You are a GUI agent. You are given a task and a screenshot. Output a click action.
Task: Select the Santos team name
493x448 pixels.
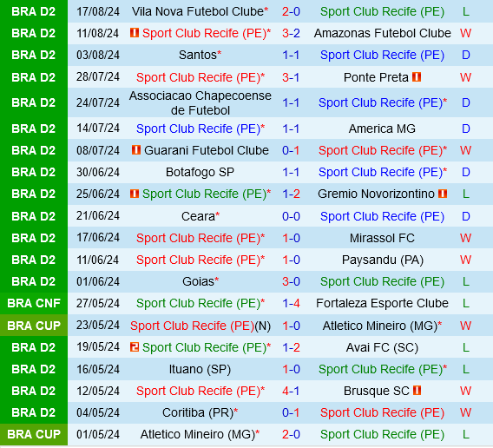pos(198,55)
